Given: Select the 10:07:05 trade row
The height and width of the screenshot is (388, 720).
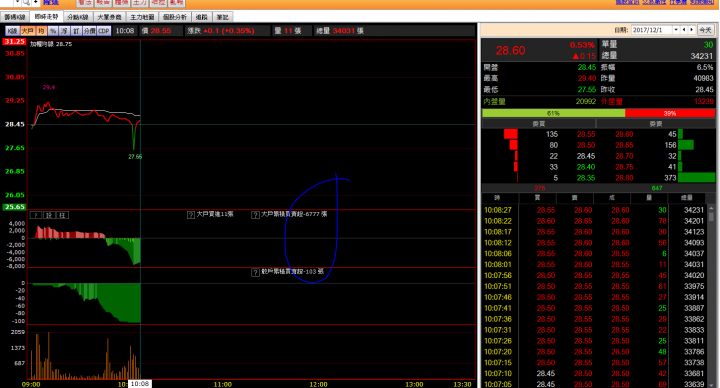Looking at the screenshot, I should click(594, 384).
